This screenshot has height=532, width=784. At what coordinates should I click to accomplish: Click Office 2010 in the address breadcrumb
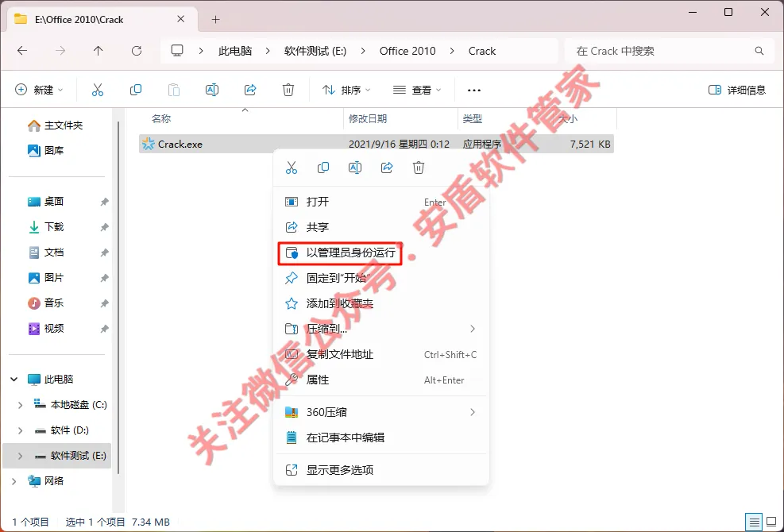tap(407, 51)
